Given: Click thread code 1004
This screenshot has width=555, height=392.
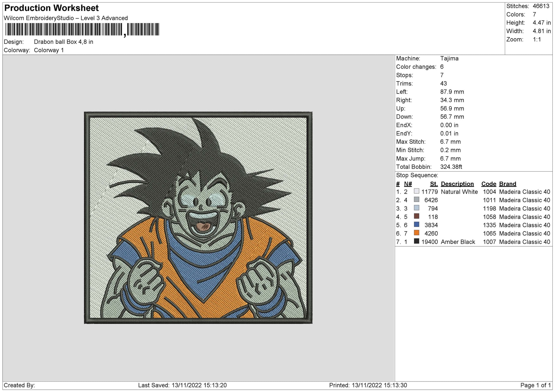Looking at the screenshot, I should tap(489, 192).
